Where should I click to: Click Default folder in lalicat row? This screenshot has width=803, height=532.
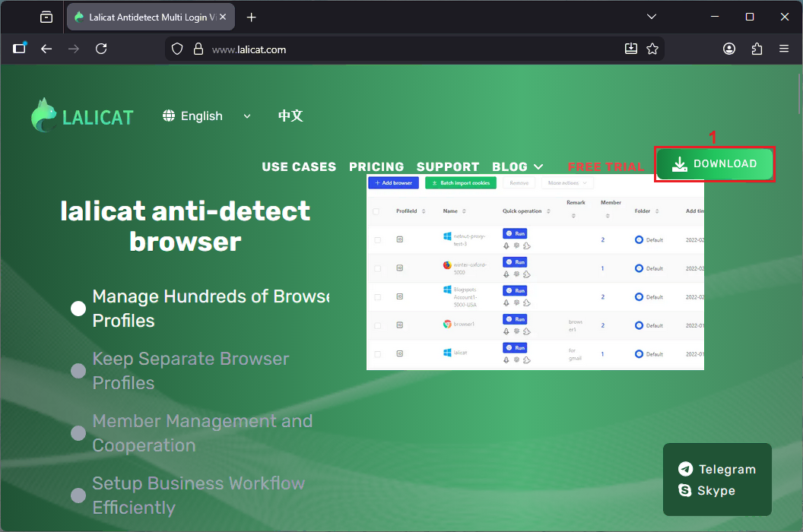[649, 354]
